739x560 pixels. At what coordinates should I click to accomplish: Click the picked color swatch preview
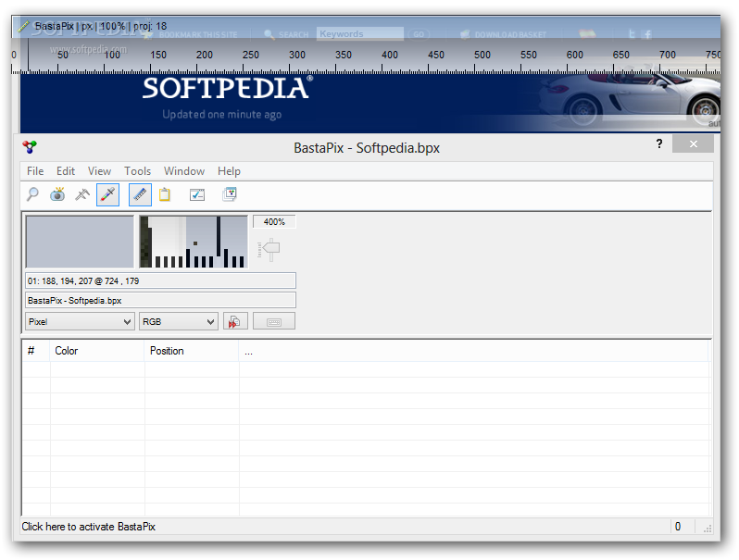point(80,242)
